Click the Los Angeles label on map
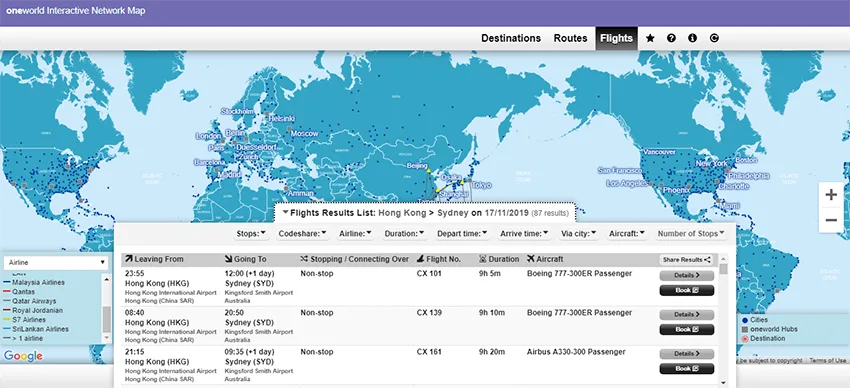The height and width of the screenshot is (388, 850). pos(627,184)
